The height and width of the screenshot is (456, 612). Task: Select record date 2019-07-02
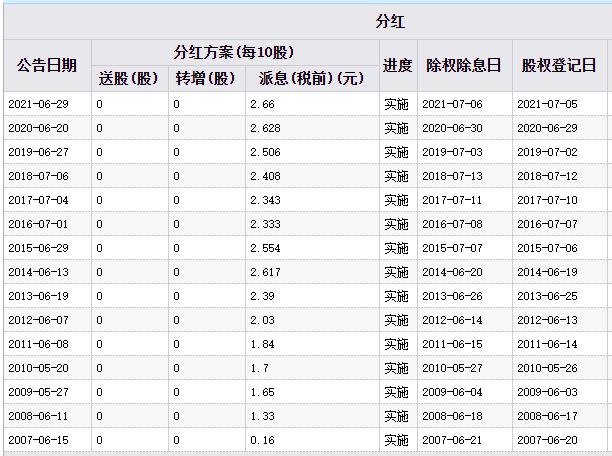pyautogui.click(x=547, y=152)
